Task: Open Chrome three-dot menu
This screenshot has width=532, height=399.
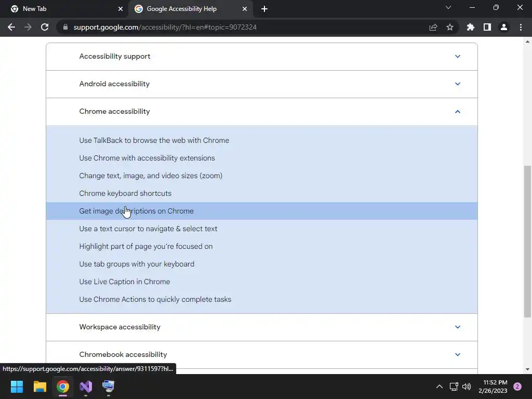Action: click(x=521, y=27)
